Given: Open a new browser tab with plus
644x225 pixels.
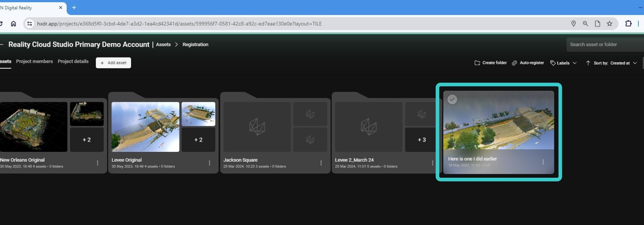Looking at the screenshot, I should point(74,7).
